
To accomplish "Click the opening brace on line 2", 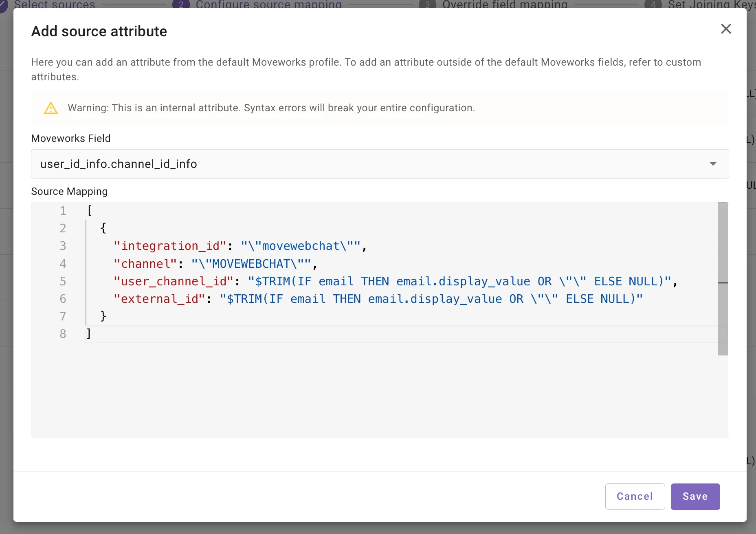I will (103, 228).
